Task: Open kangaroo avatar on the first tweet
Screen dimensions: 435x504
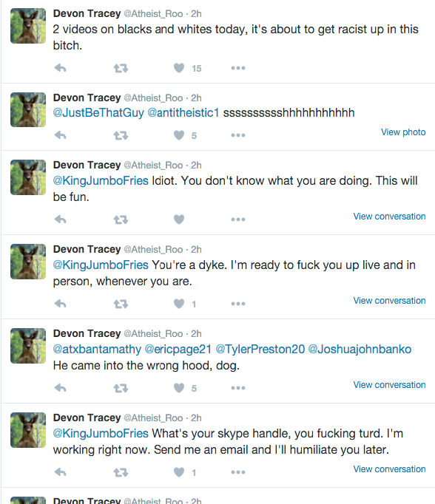Action: tap(28, 26)
